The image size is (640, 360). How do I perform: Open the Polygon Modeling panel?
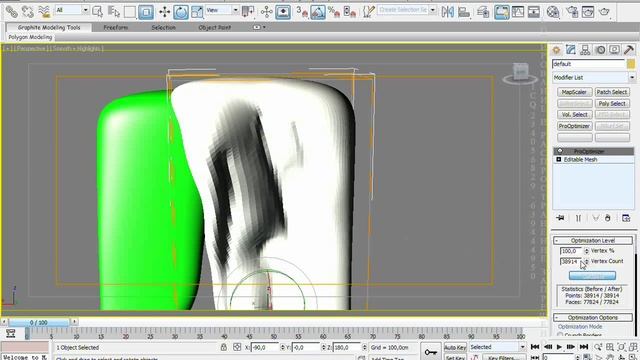click(x=30, y=37)
